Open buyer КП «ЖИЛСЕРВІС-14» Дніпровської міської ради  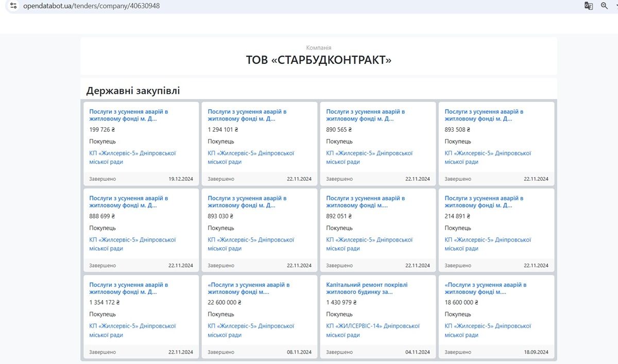coord(373,330)
